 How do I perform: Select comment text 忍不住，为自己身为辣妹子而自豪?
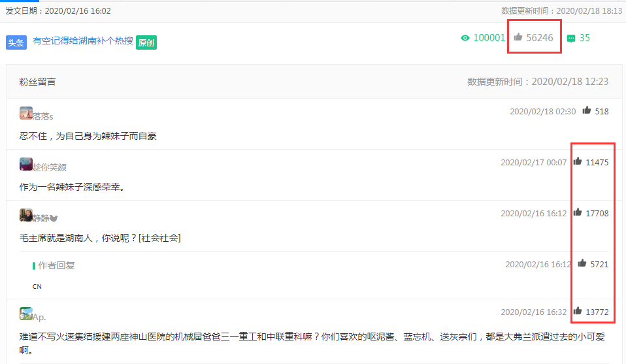click(88, 136)
